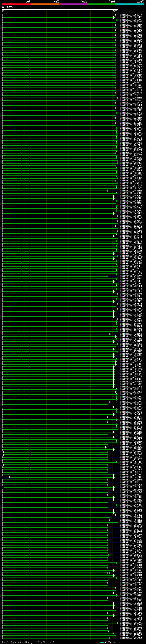Select the UniRef100_B7HZT0 label

[x=131, y=90]
